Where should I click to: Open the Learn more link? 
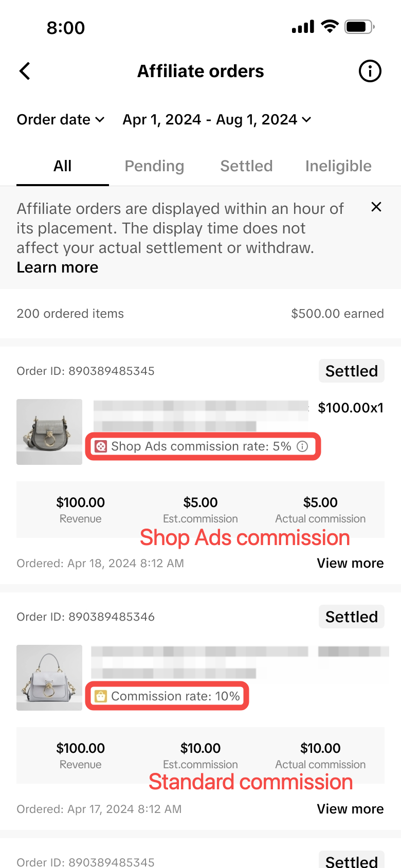(x=58, y=267)
